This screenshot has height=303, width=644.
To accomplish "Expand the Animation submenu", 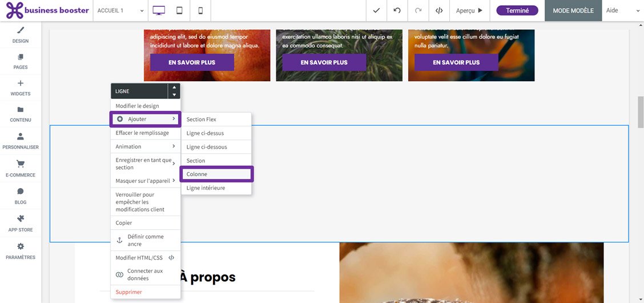I will [x=145, y=146].
